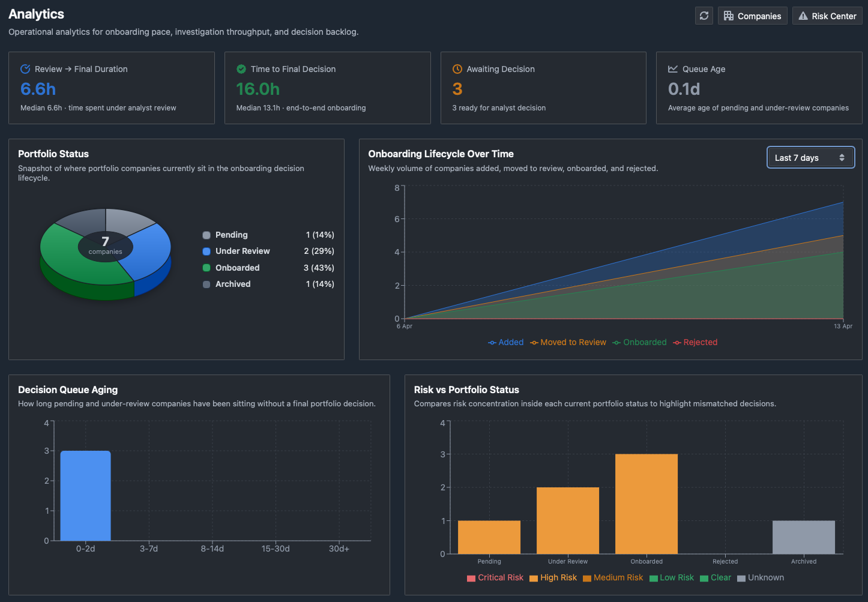Toggle the Moved to Review legend series

[x=568, y=342]
